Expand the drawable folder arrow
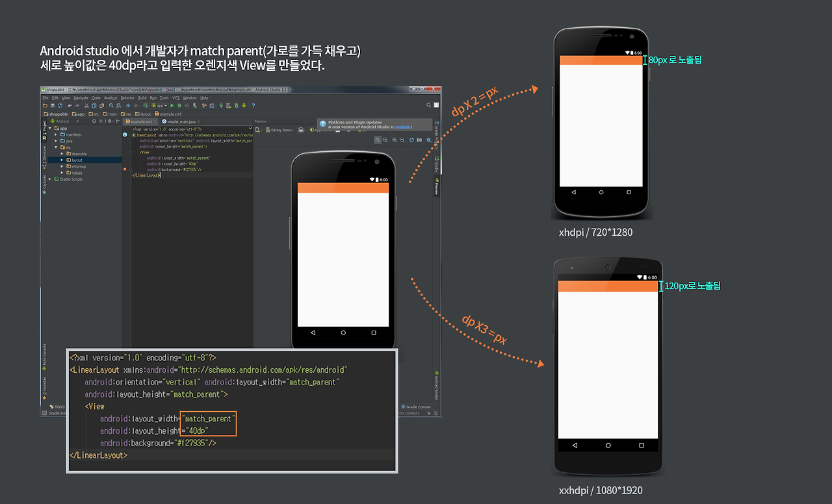Image resolution: width=832 pixels, height=504 pixels. coord(62,154)
